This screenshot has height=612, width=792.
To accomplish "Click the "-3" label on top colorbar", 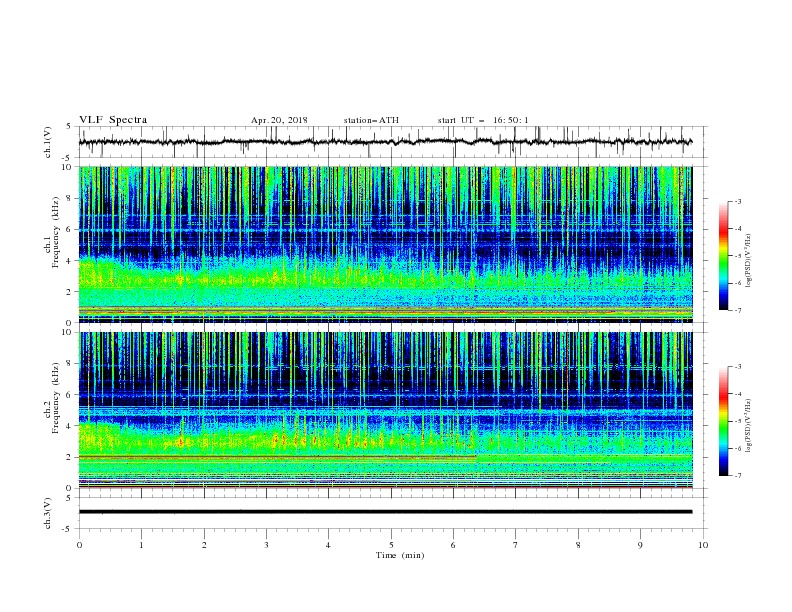I will click(737, 201).
